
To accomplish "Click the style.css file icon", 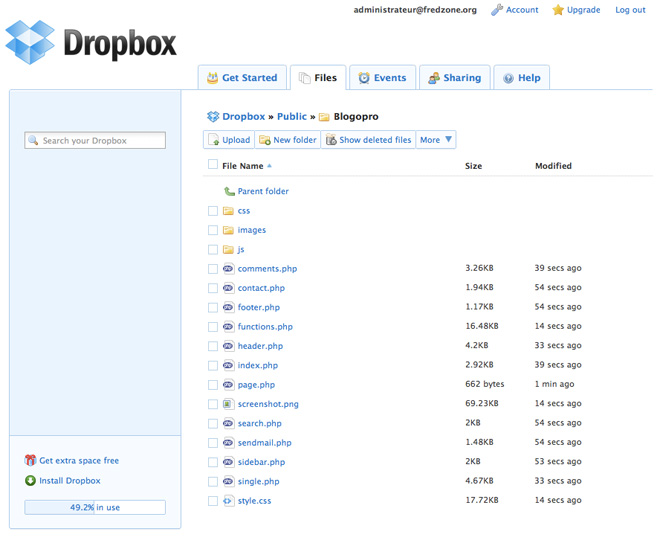I will (228, 501).
